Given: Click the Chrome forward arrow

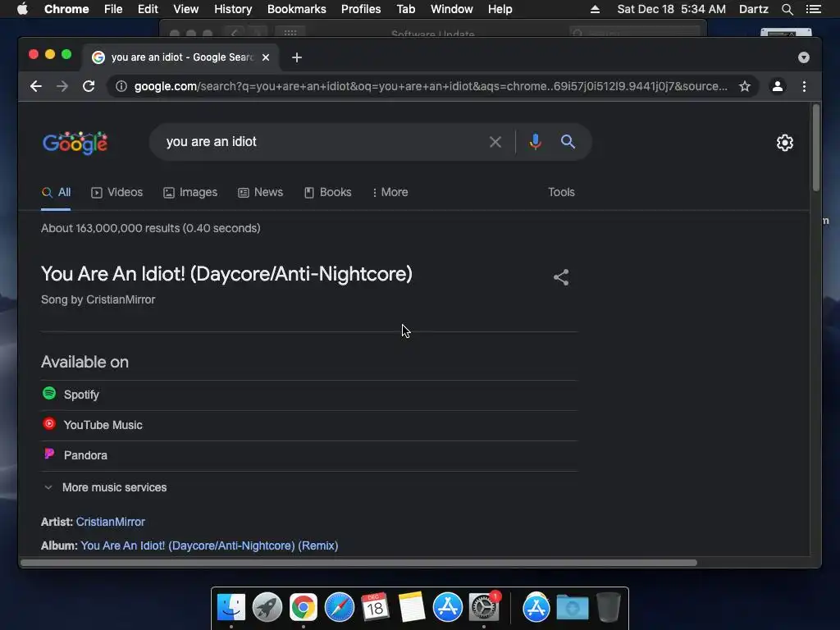Looking at the screenshot, I should pyautogui.click(x=62, y=86).
